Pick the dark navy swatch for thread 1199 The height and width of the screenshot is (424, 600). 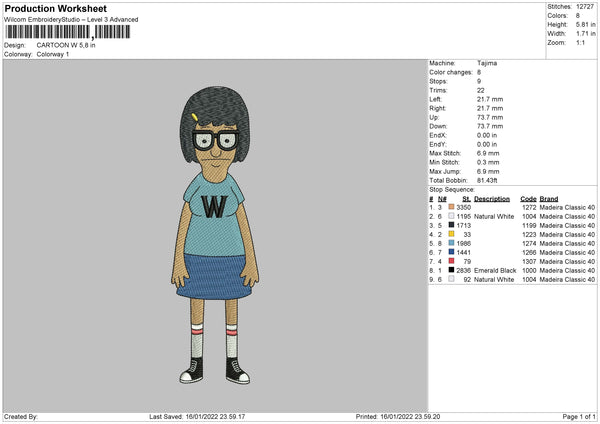pyautogui.click(x=451, y=225)
